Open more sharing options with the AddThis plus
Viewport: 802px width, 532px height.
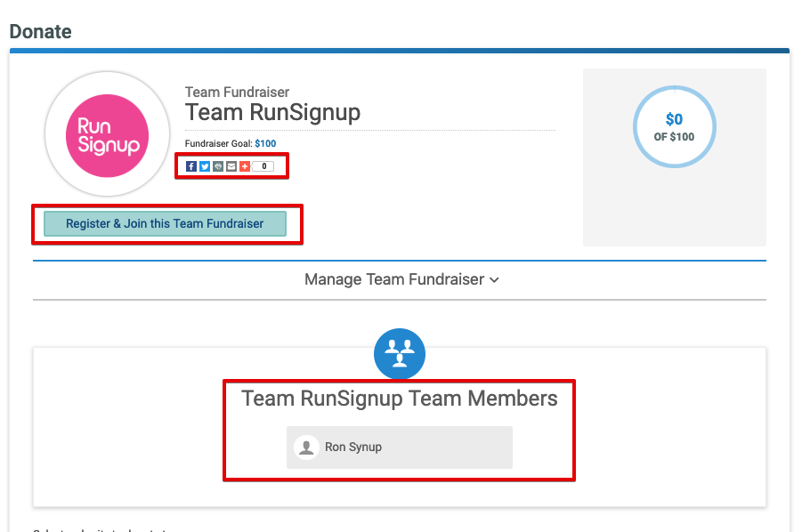244,166
